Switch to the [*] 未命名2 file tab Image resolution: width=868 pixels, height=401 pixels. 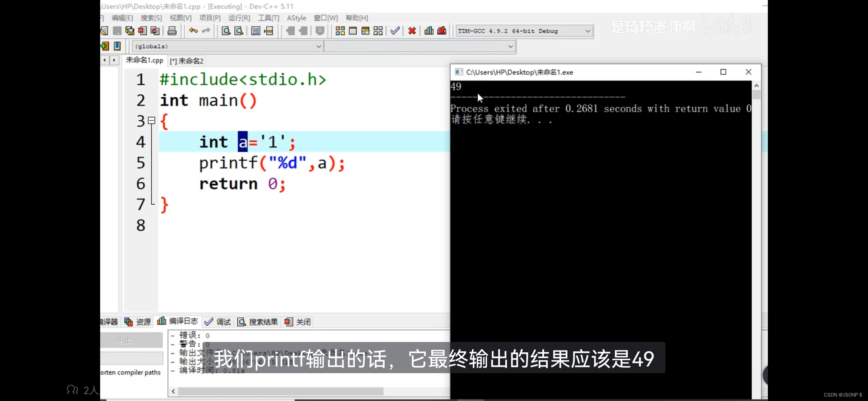pyautogui.click(x=187, y=61)
